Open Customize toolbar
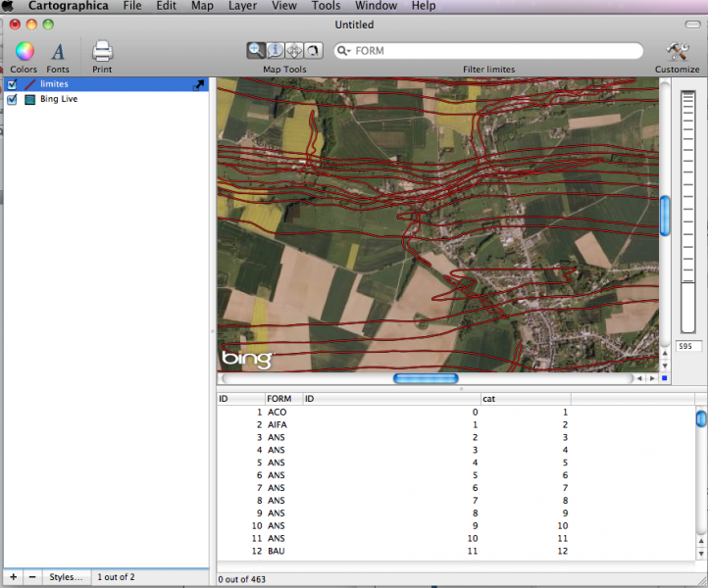The image size is (708, 588). 677,53
